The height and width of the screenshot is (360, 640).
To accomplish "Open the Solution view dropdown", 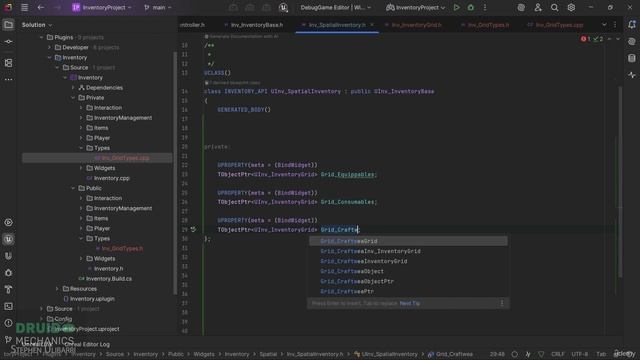I will (37, 25).
